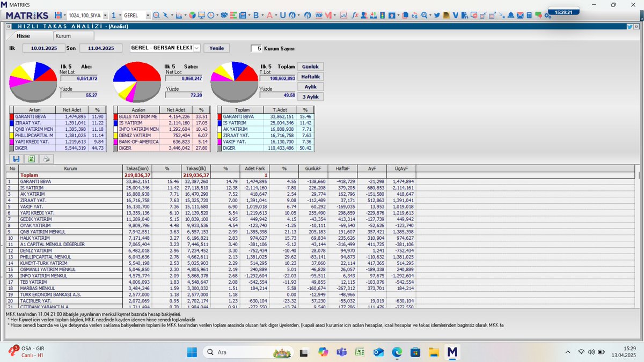Export table with the green Excel icon
Image resolution: width=644 pixels, height=362 pixels.
(32, 159)
